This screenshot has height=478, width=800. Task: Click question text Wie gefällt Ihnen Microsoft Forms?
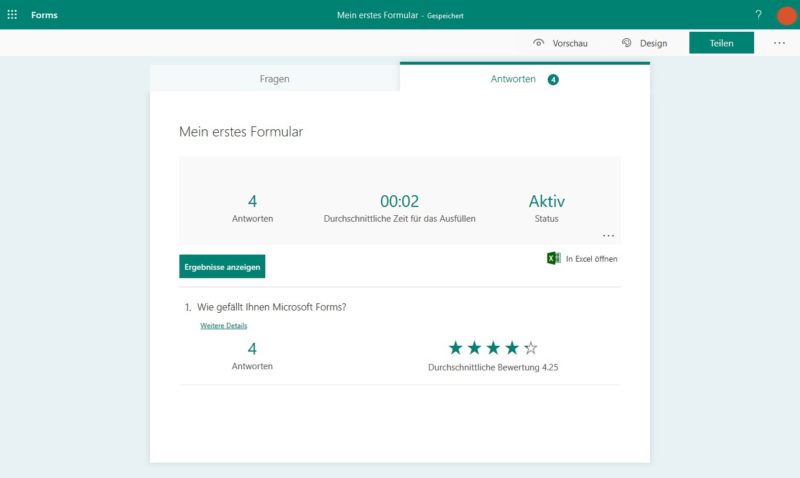click(x=271, y=307)
